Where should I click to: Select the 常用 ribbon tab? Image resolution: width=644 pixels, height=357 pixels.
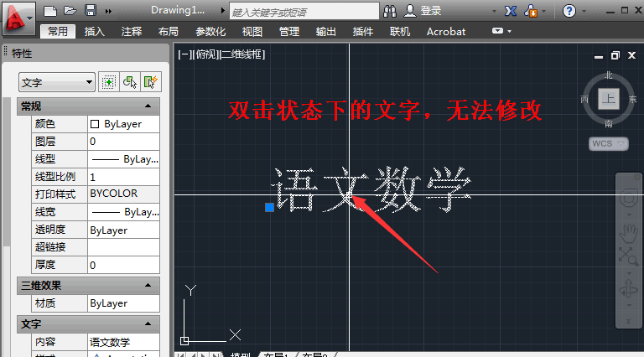[x=58, y=32]
